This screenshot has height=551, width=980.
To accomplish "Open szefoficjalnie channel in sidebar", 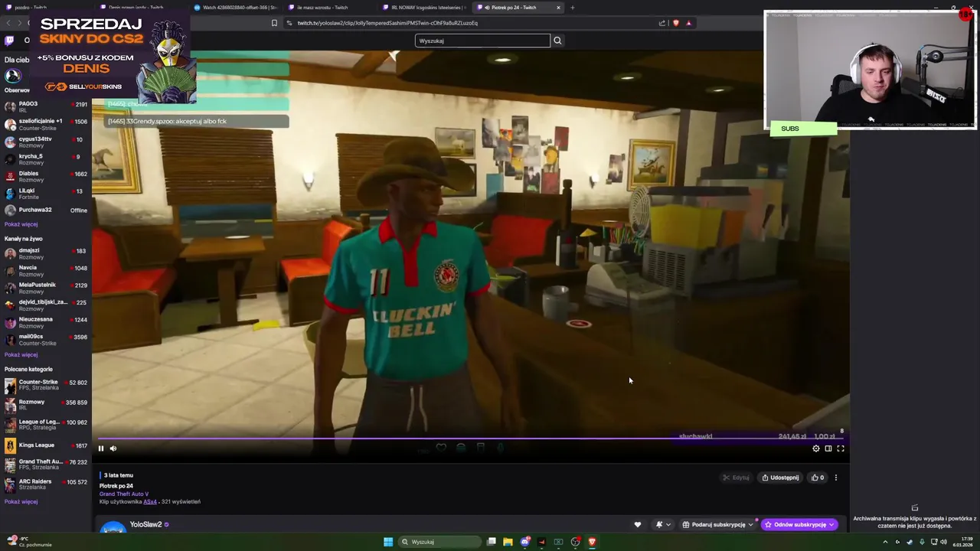I will point(46,124).
